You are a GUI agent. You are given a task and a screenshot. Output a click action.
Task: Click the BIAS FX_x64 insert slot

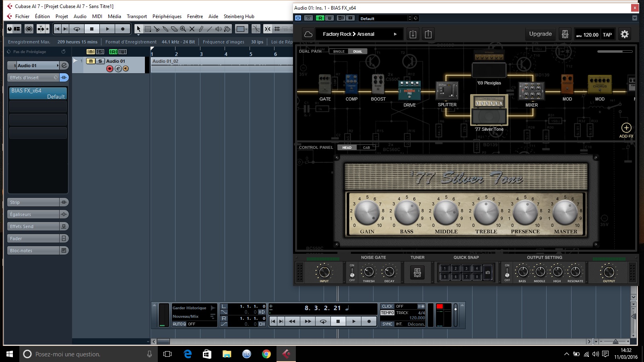[x=38, y=93]
